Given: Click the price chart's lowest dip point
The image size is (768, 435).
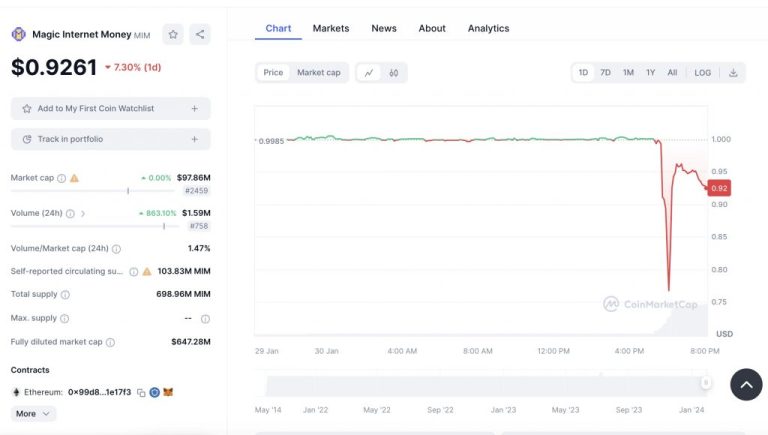Looking at the screenshot, I should [669, 290].
